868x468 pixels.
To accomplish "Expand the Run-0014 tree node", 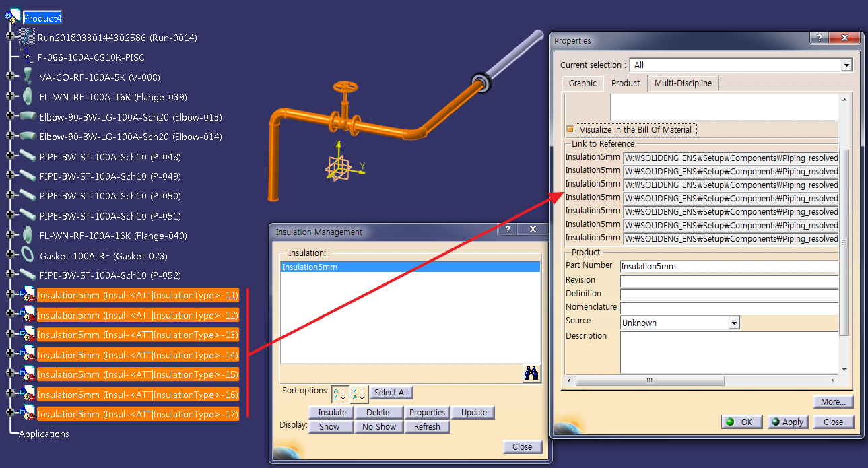I will (11, 36).
